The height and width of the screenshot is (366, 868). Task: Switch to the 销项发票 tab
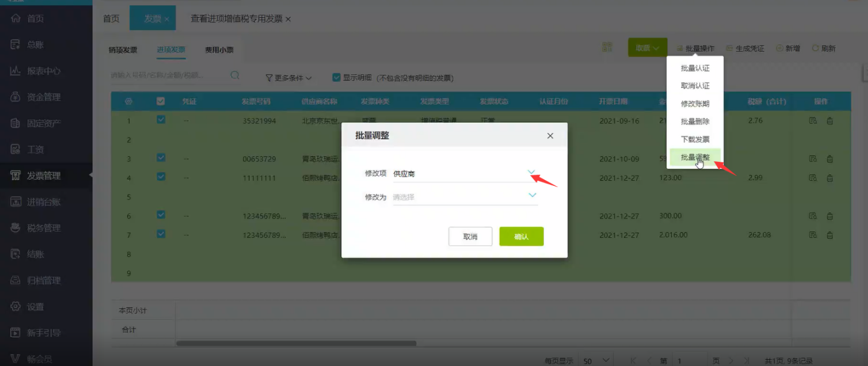pos(123,50)
